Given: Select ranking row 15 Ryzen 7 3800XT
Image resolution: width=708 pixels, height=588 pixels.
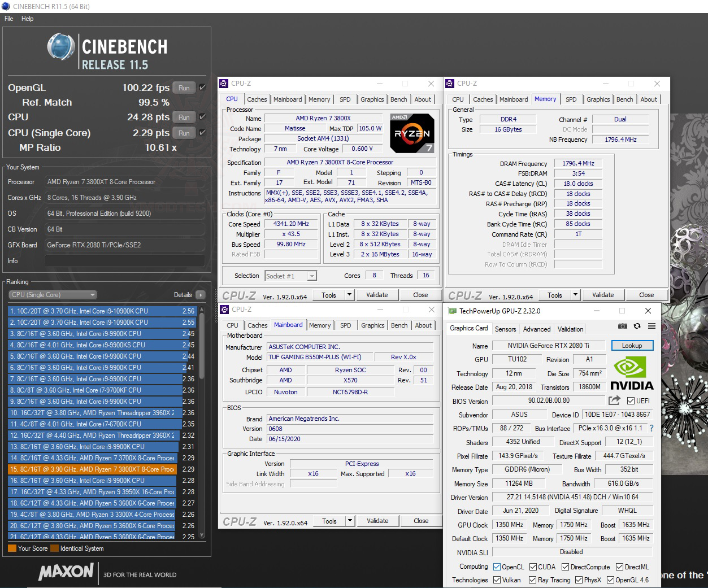Looking at the screenshot, I should tap(102, 469).
